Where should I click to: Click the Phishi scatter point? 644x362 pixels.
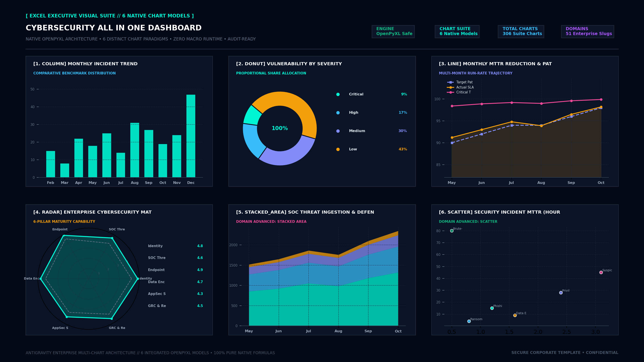point(492,308)
